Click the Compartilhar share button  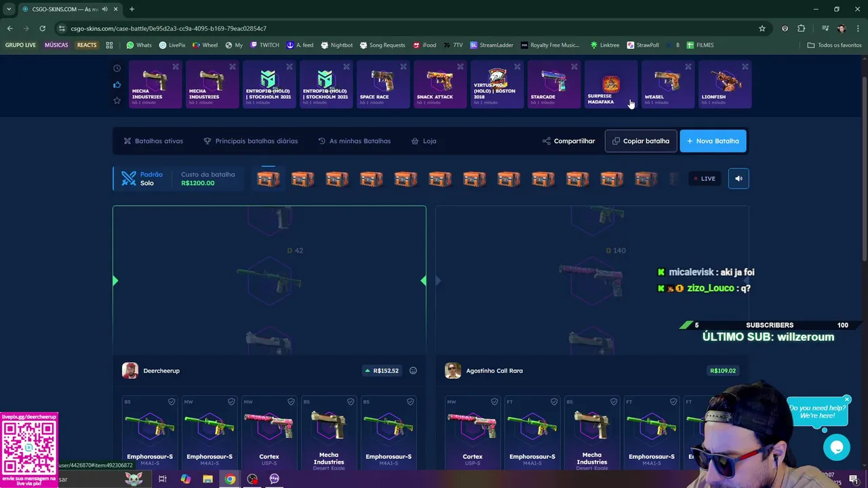pos(568,141)
